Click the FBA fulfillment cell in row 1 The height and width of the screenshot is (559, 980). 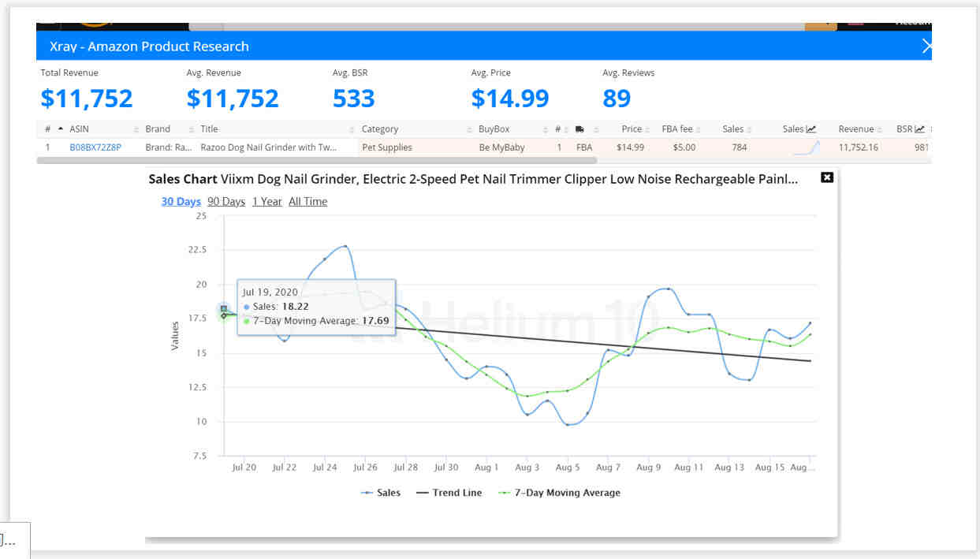584,147
